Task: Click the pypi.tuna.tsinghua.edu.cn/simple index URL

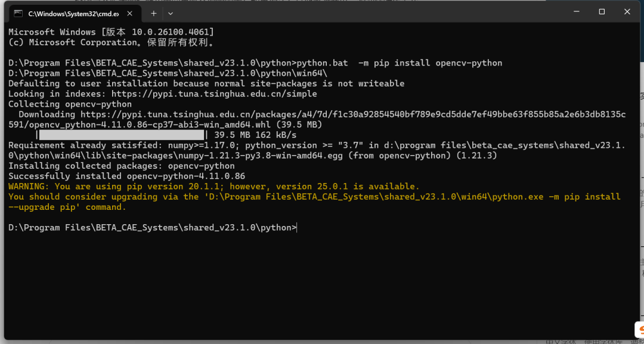Action: [214, 94]
